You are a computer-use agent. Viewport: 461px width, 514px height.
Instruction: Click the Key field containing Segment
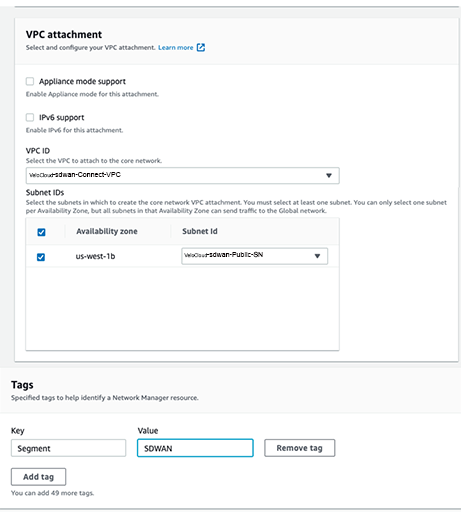pyautogui.click(x=68, y=448)
